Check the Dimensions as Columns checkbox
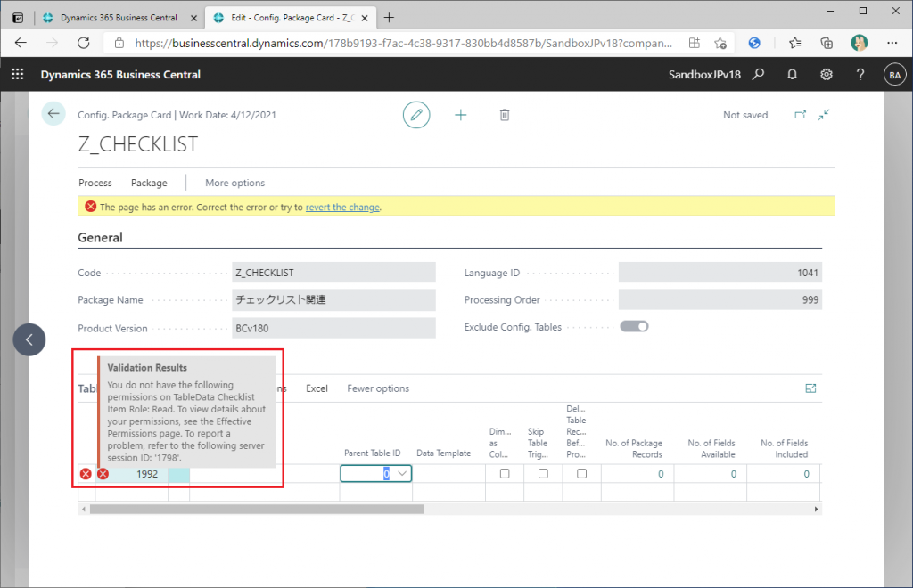Screen dimensions: 913x588 tap(505, 473)
